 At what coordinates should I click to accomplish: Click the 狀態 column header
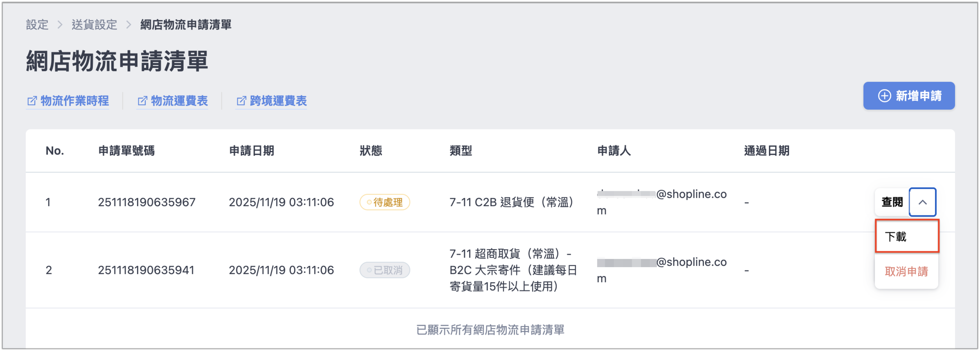click(371, 151)
